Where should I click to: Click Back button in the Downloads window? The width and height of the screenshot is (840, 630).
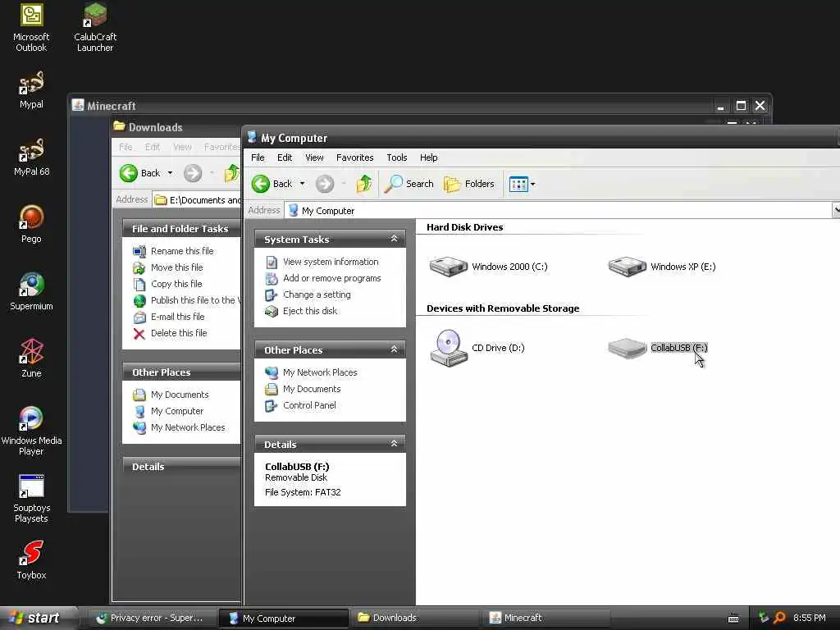(139, 173)
